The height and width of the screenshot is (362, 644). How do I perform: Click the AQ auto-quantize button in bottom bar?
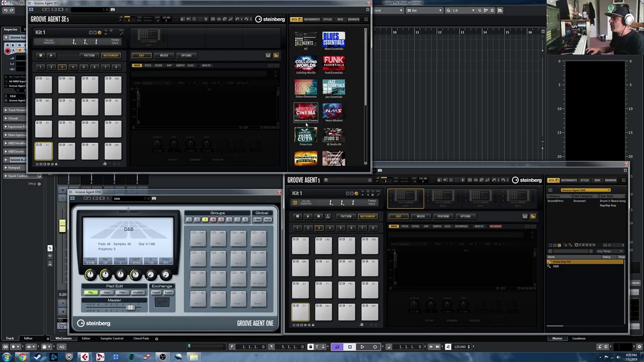coord(62,346)
